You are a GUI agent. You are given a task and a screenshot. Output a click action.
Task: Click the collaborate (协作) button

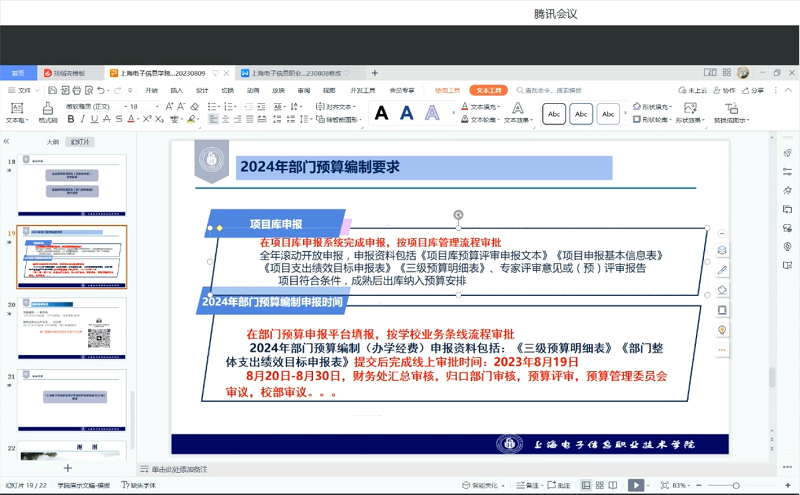coord(724,90)
